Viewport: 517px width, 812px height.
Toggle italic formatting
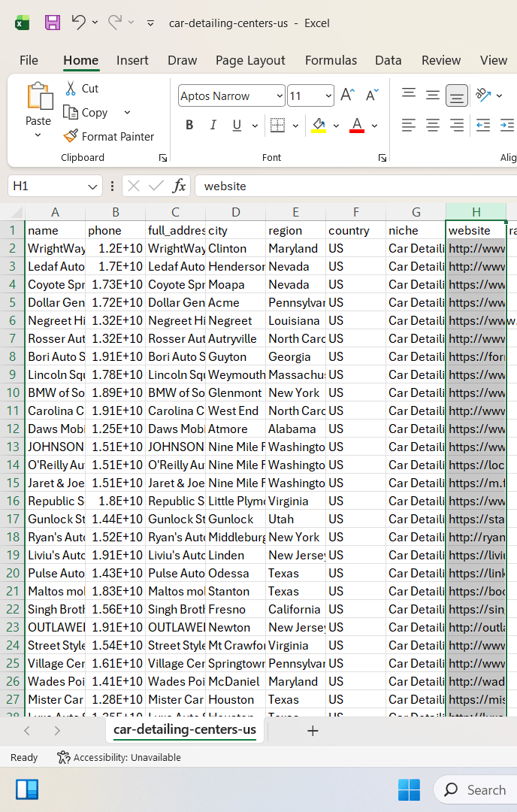213,126
